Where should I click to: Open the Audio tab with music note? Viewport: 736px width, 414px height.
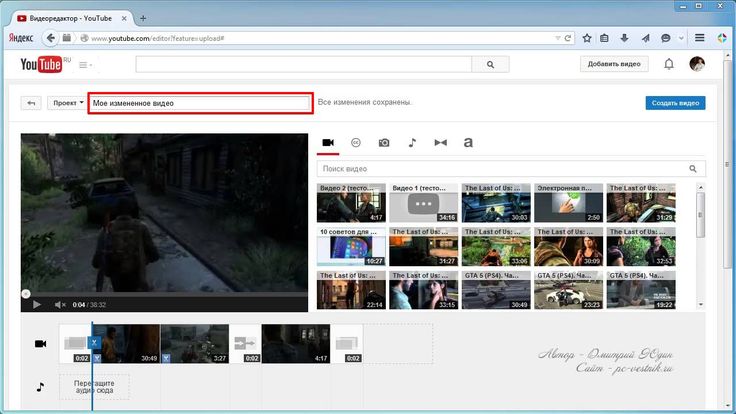click(412, 143)
